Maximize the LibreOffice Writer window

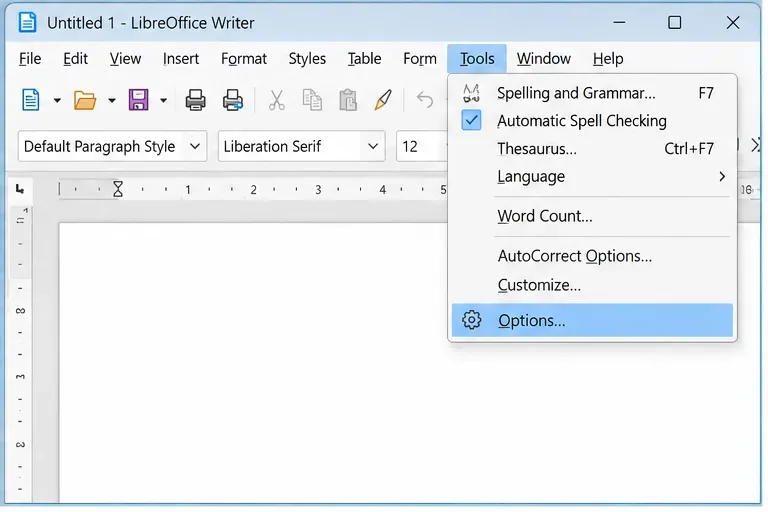674,23
